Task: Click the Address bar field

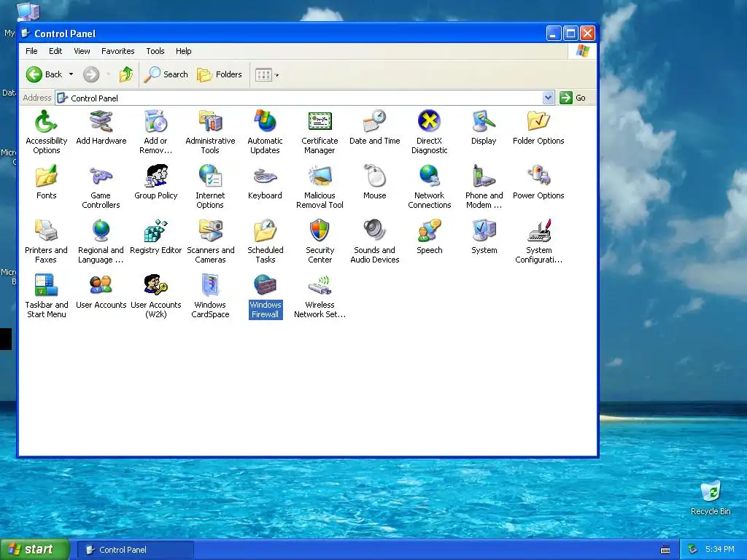Action: (x=304, y=98)
